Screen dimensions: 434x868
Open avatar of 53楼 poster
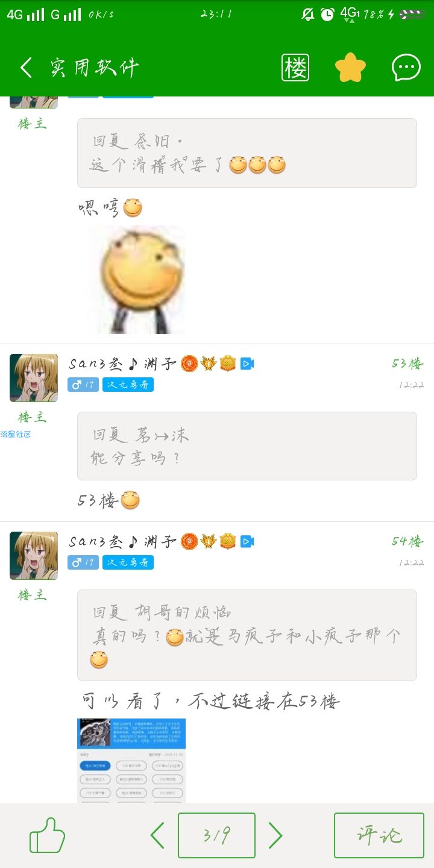click(x=34, y=378)
